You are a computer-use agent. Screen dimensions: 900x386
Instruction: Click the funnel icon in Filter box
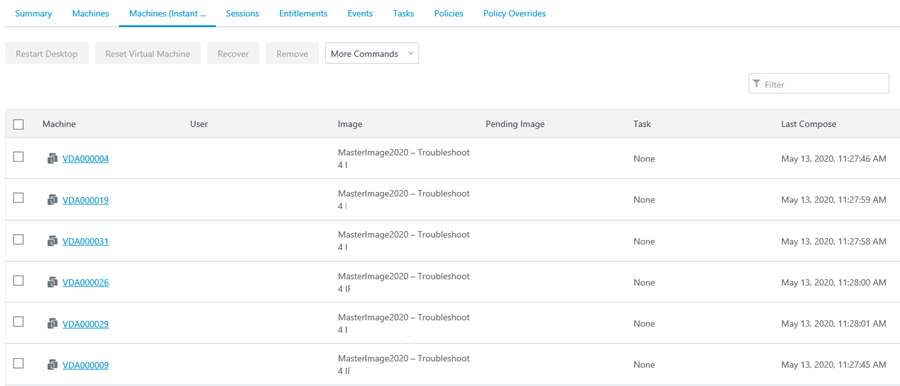(x=757, y=84)
